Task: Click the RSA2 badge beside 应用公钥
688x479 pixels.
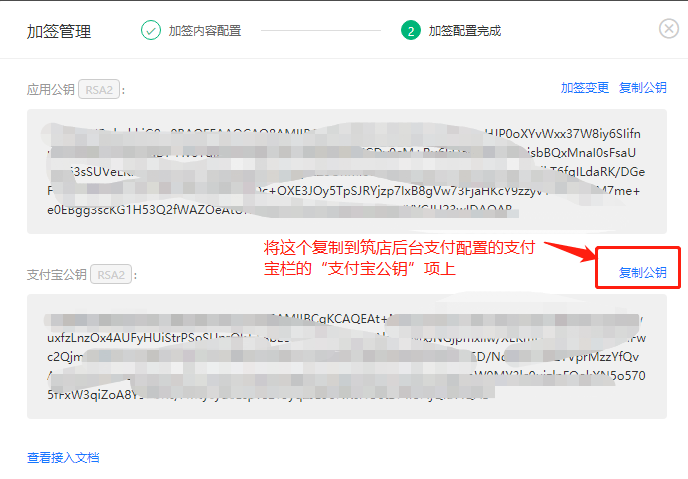Action: pyautogui.click(x=99, y=89)
